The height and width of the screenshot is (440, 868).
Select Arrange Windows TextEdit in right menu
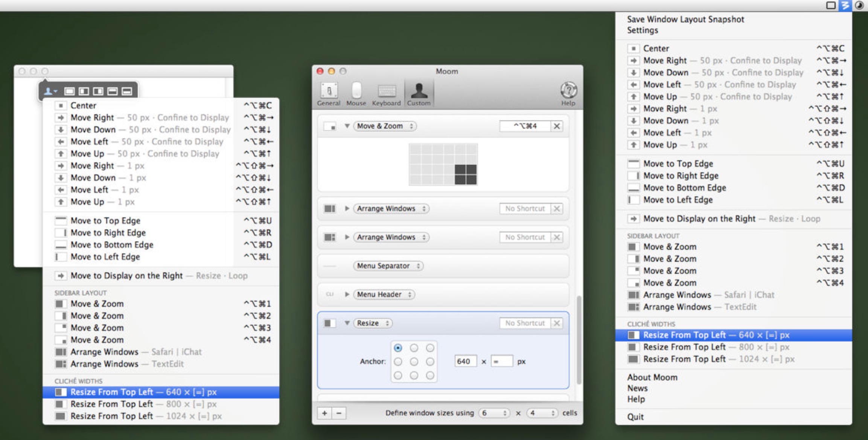pos(734,307)
